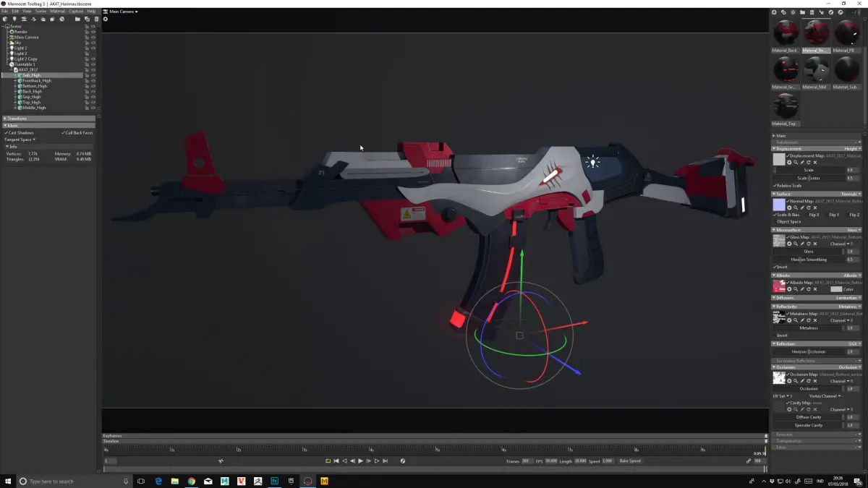Open Task View on the taskbar
The width and height of the screenshot is (868, 488).
pyautogui.click(x=141, y=481)
